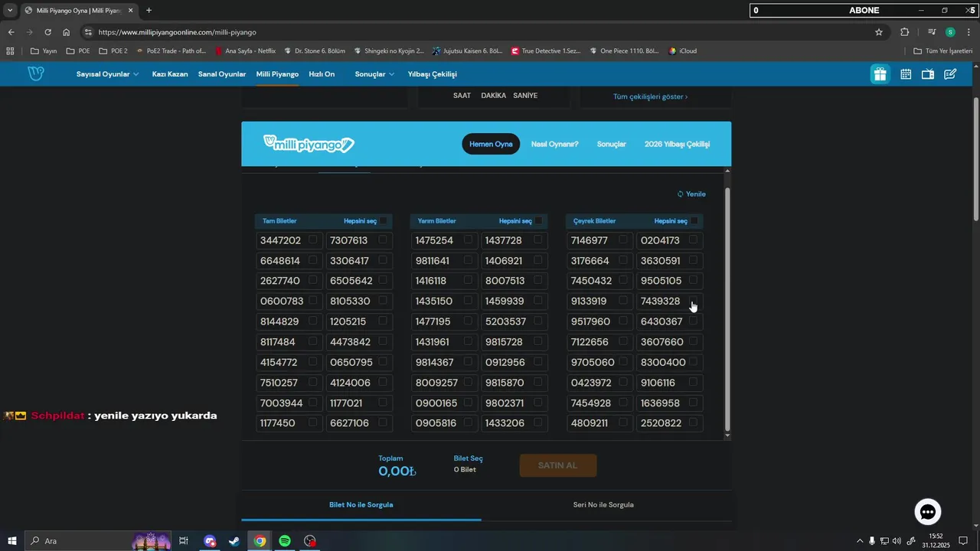This screenshot has width=980, height=551.
Task: Select ticket 2520822 checkbox
Action: click(x=694, y=422)
